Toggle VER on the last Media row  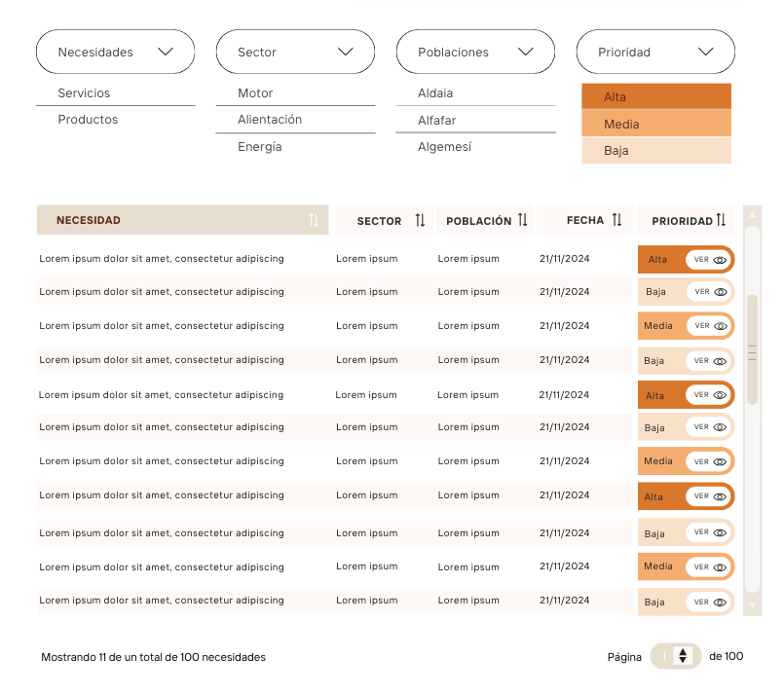pyautogui.click(x=709, y=567)
